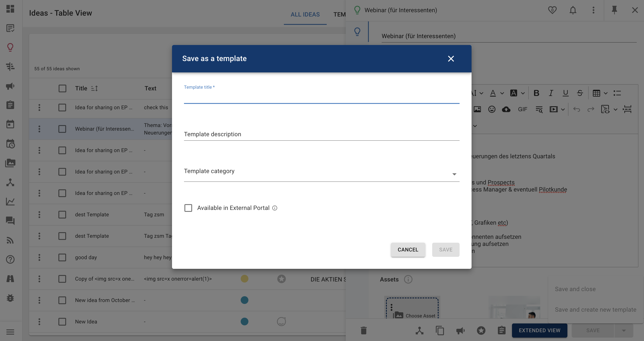Click CANCEL in Save as a template dialog

408,250
